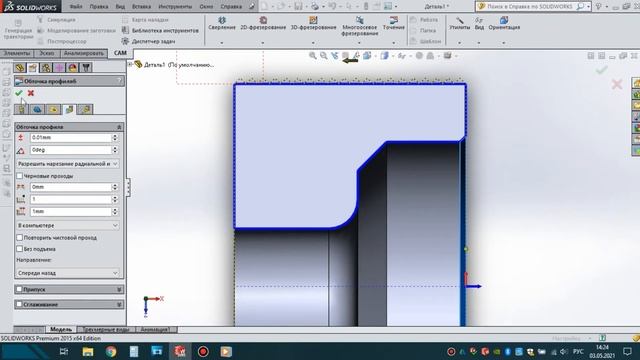Expand the Припуск section
Viewport: 640px width, 360px height.
119,289
